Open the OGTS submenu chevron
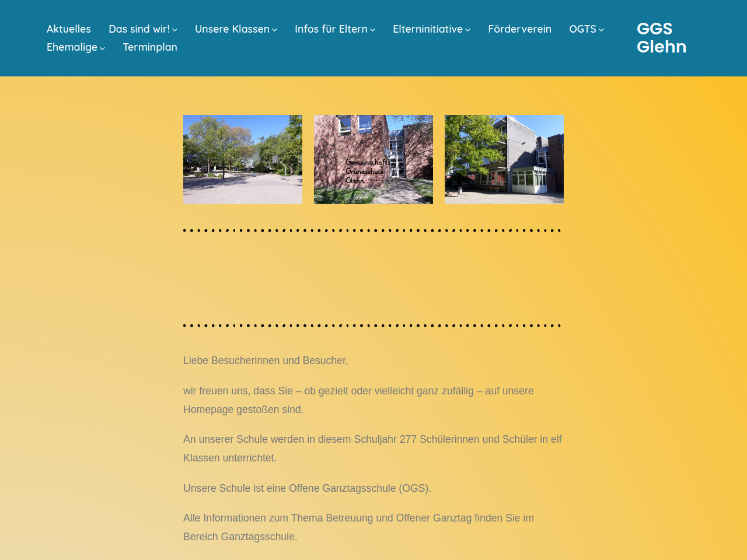The width and height of the screenshot is (747, 560). (601, 30)
